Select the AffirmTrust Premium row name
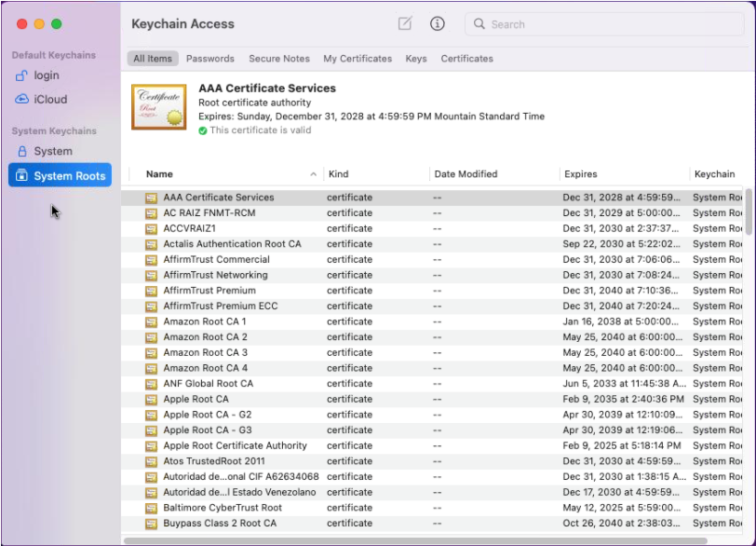756x546 pixels. (x=209, y=291)
